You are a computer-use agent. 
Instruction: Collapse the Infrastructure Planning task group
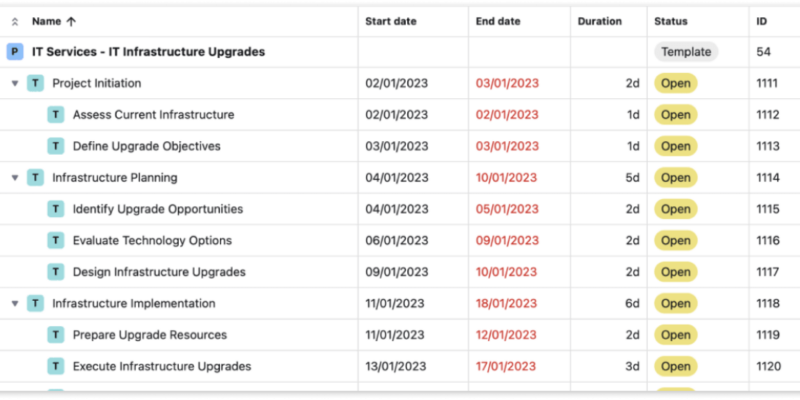pyautogui.click(x=15, y=178)
